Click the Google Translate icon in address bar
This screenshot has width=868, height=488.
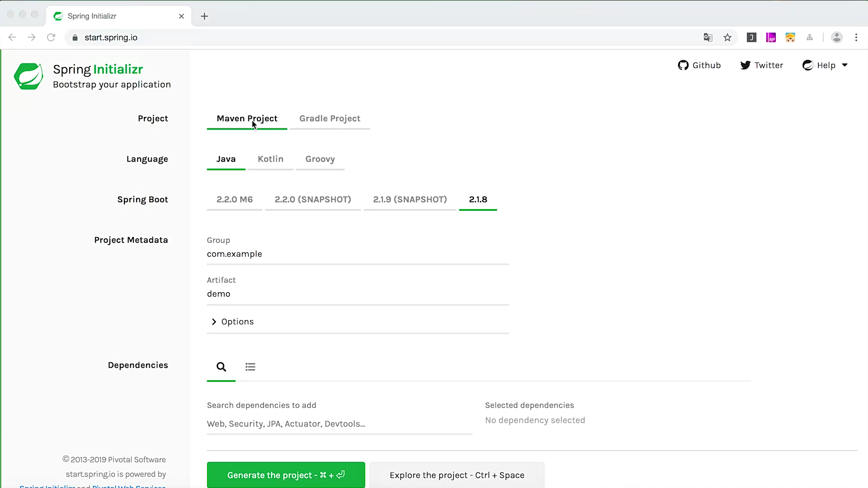(708, 38)
